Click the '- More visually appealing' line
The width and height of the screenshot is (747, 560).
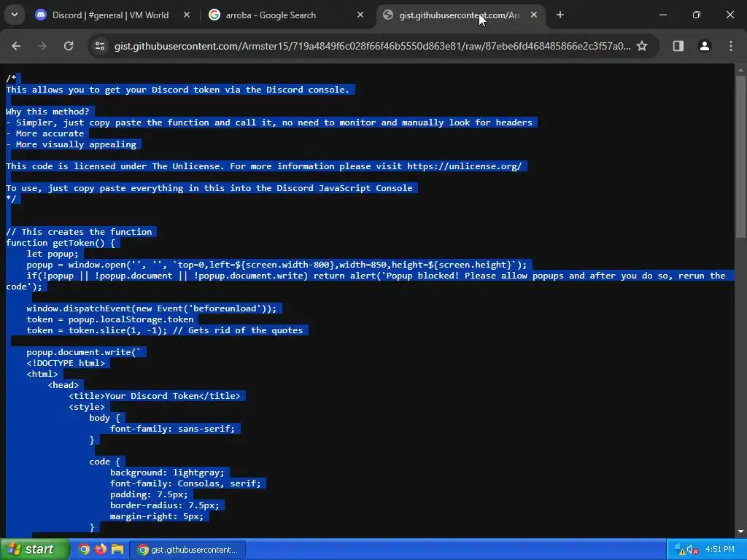(x=71, y=144)
